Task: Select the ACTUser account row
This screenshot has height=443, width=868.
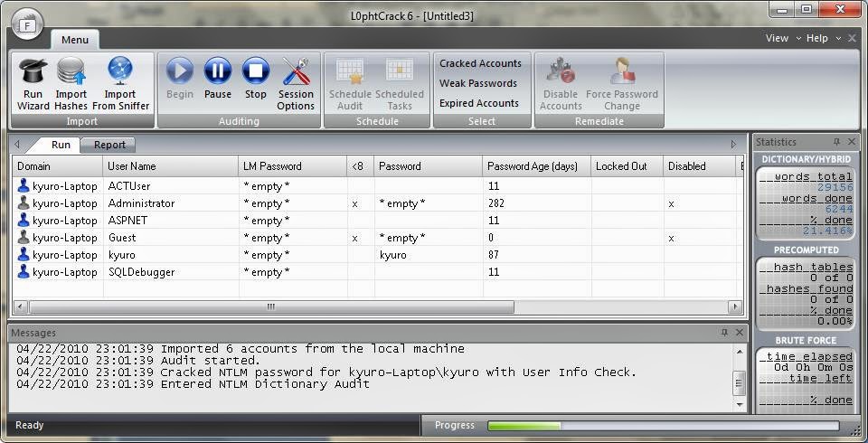Action: (x=378, y=185)
